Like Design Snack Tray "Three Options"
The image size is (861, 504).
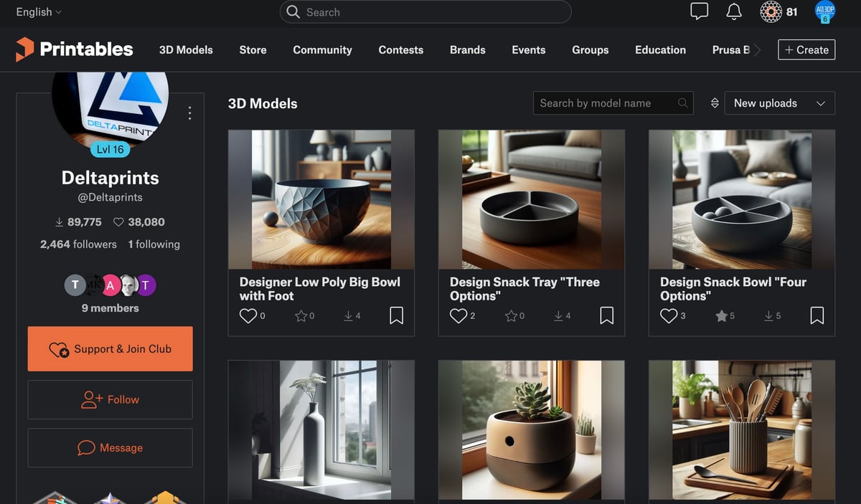[458, 315]
